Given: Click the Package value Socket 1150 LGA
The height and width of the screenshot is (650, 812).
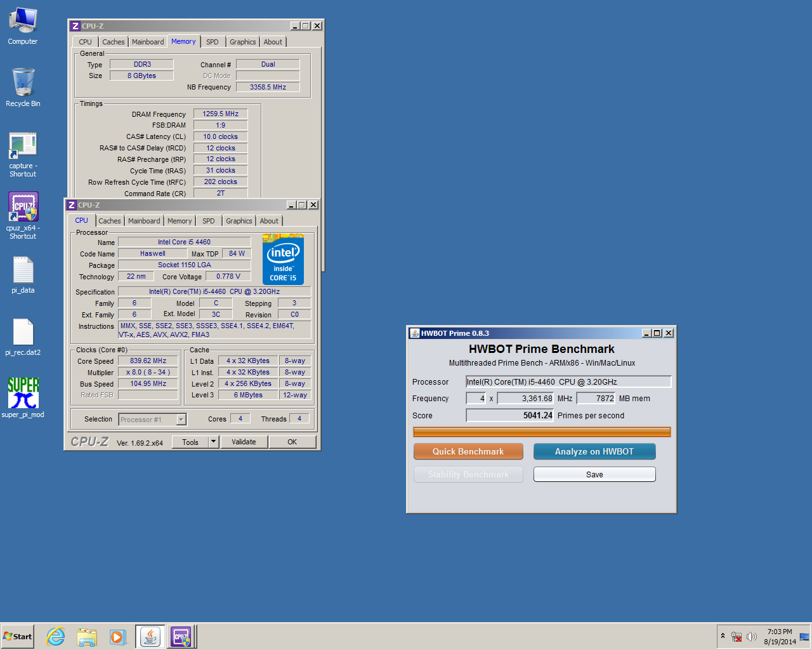Looking at the screenshot, I should [184, 265].
